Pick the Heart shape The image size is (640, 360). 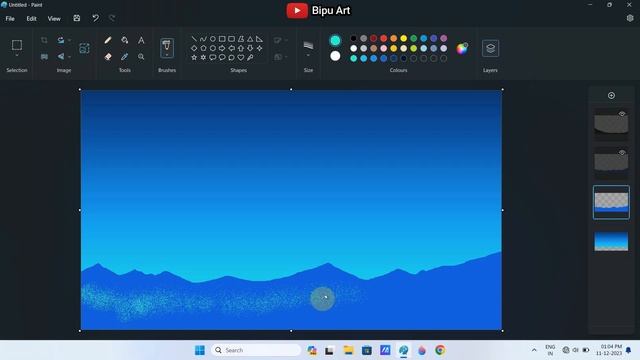[241, 58]
